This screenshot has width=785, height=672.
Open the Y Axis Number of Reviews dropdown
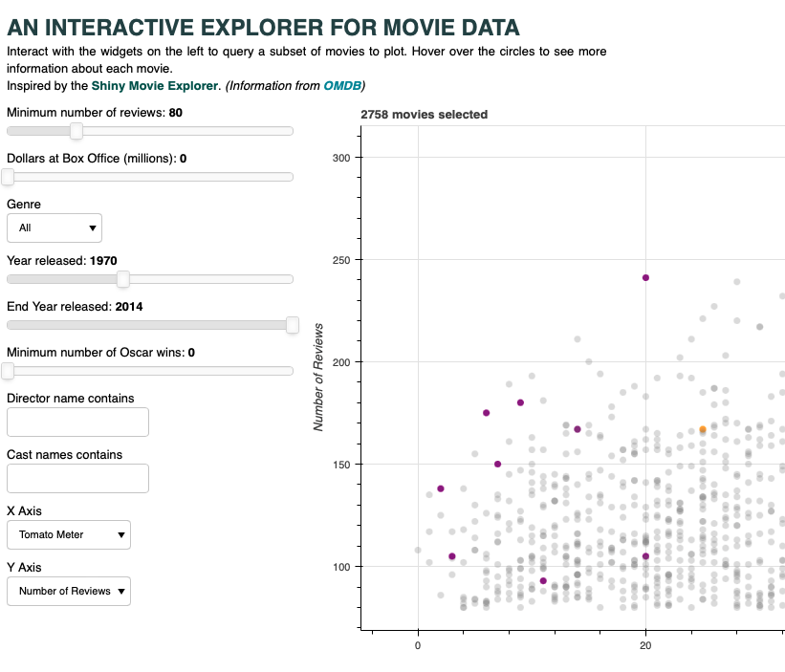pos(69,592)
